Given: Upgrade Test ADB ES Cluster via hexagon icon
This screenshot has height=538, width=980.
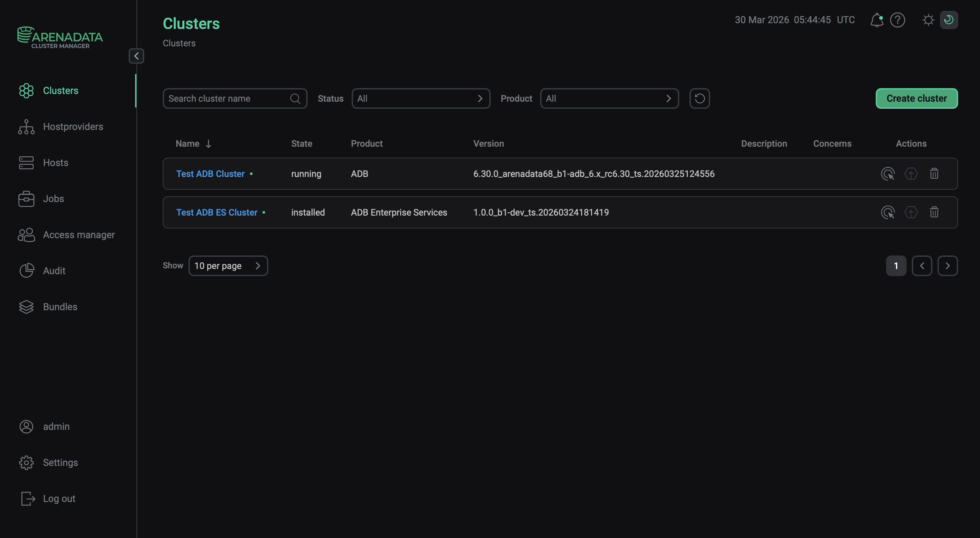Looking at the screenshot, I should (911, 212).
